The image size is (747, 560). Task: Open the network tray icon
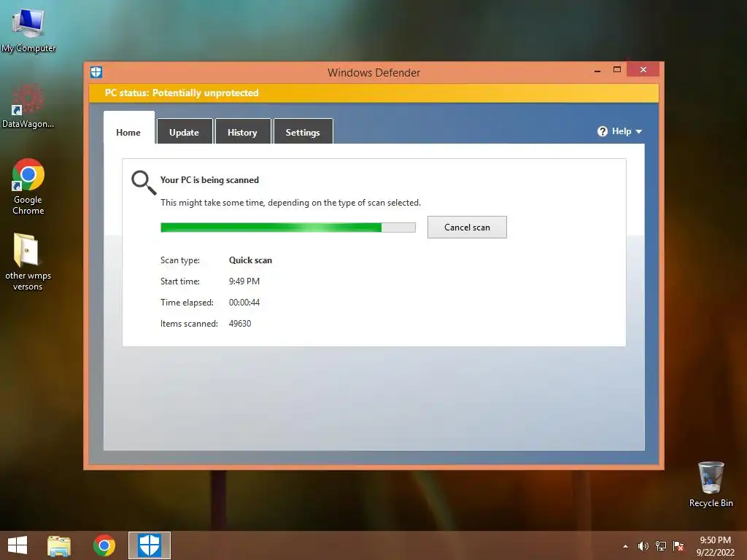661,546
